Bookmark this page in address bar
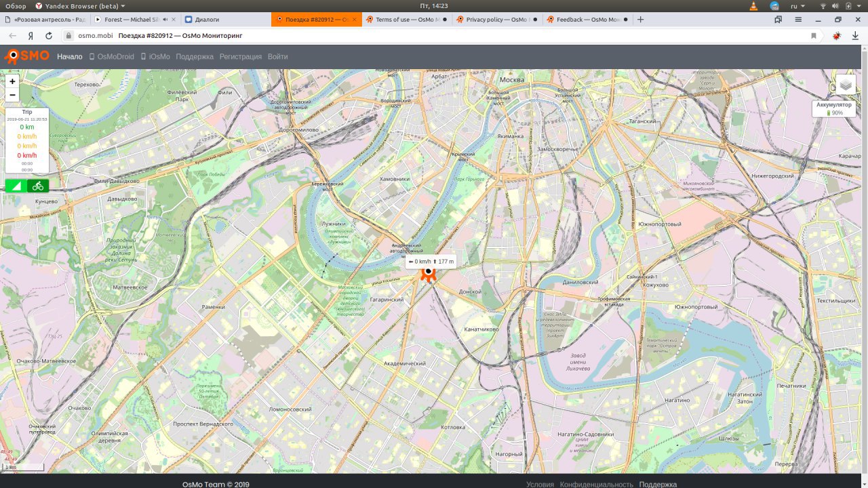This screenshot has height=488, width=868. point(814,35)
